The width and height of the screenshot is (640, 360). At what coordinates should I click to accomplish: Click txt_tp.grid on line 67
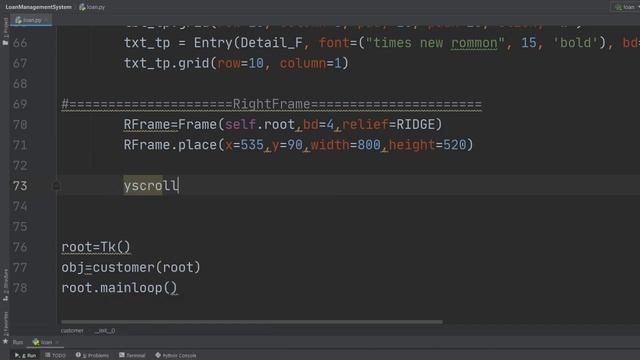click(x=166, y=63)
